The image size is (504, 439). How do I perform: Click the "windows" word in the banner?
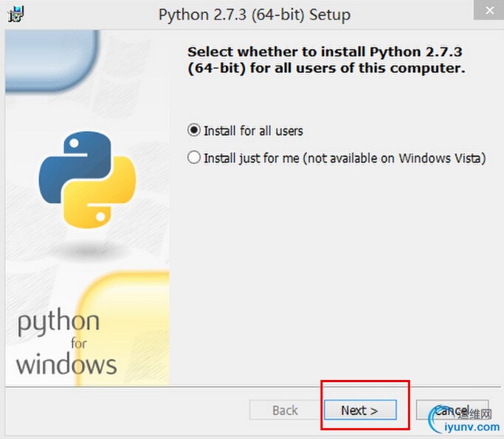(66, 364)
